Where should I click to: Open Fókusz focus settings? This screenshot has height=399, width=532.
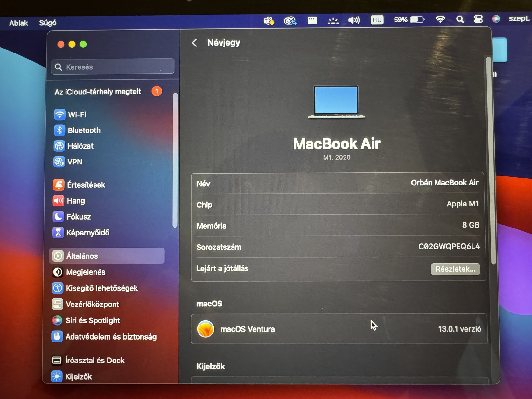[x=72, y=217]
